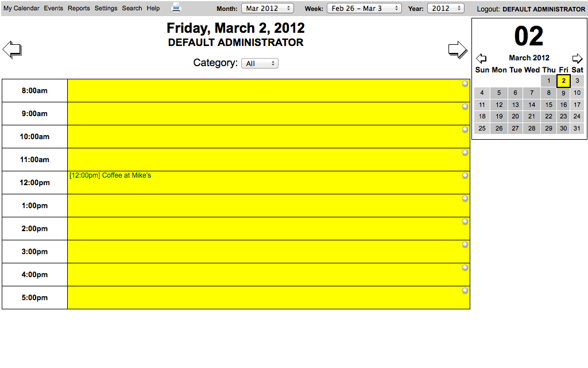
Task: Open the Coffee at Mike's event
Action: point(110,175)
